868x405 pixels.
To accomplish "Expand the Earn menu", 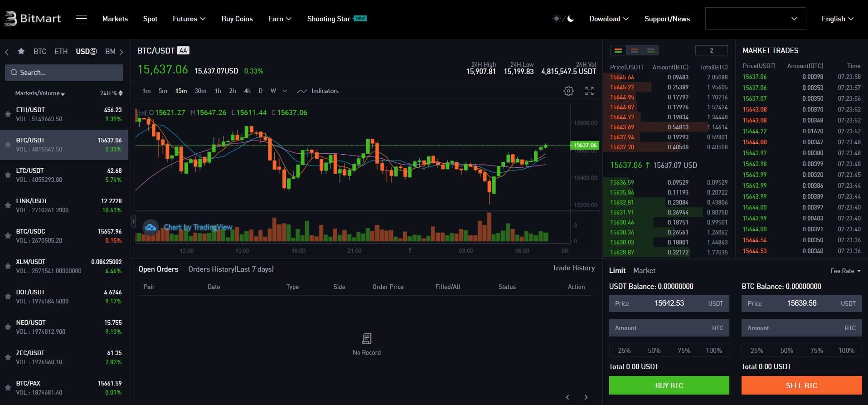I will click(x=280, y=19).
